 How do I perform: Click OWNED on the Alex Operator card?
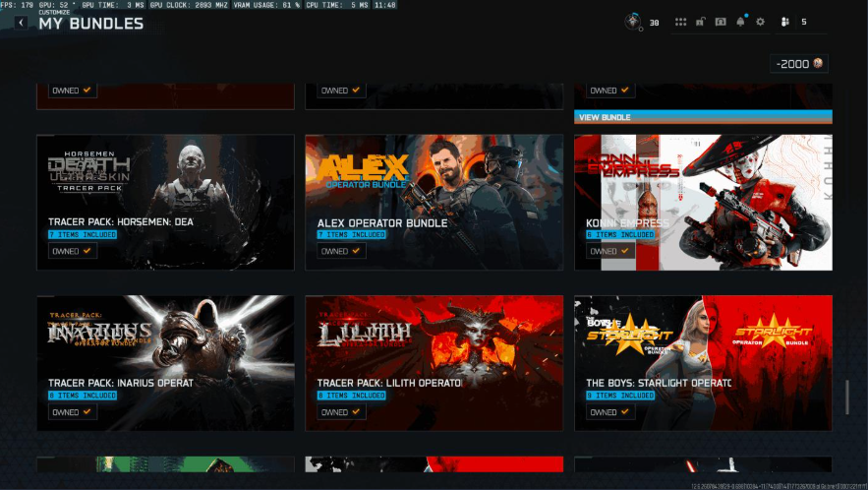(341, 251)
